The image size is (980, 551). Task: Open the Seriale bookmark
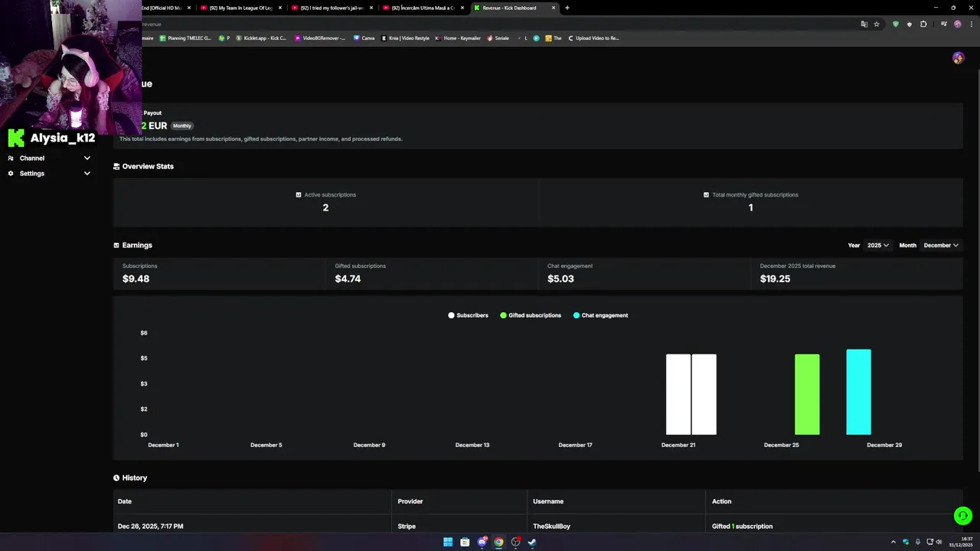(x=498, y=38)
